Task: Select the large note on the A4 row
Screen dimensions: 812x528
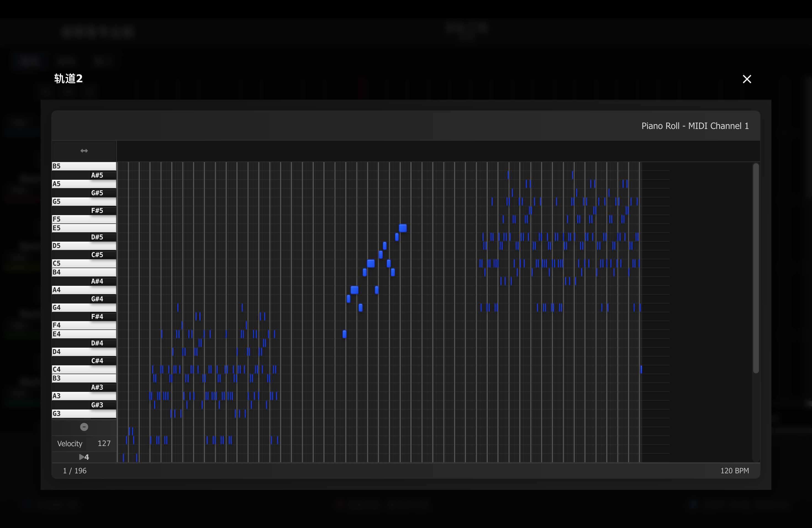Action: 354,290
